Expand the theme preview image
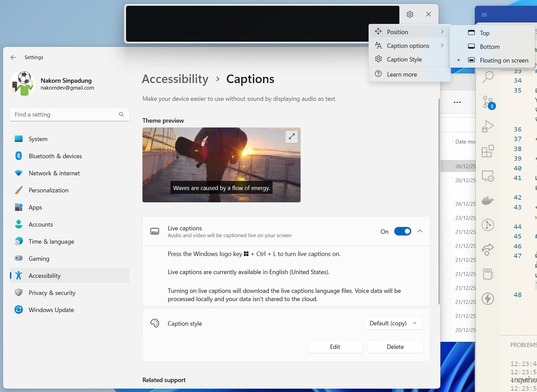The height and width of the screenshot is (392, 537). 292,136
